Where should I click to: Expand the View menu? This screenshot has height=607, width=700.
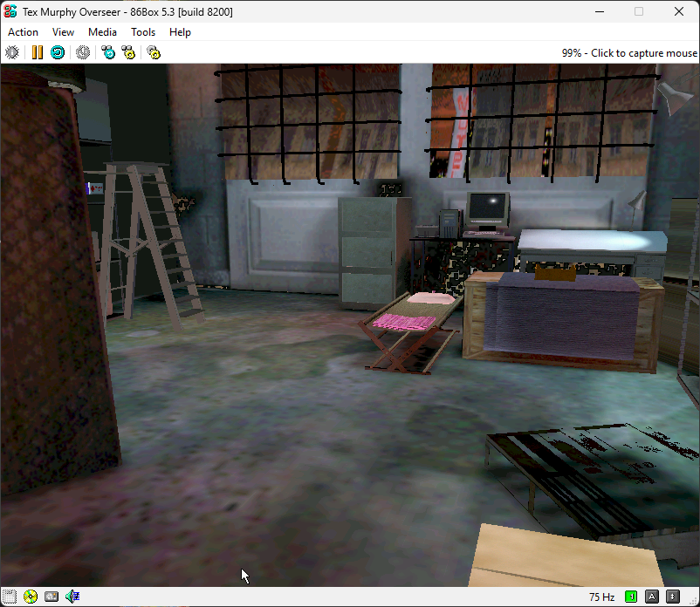pyautogui.click(x=63, y=32)
